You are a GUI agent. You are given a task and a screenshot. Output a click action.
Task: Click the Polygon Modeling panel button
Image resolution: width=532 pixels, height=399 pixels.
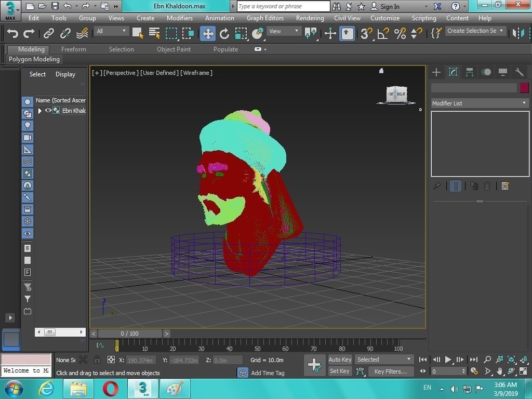point(34,59)
